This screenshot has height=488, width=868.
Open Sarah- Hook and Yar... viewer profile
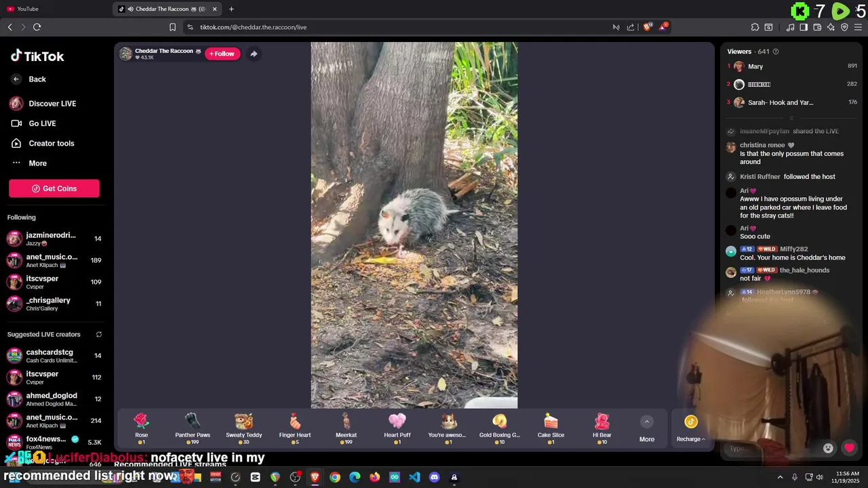pos(781,102)
